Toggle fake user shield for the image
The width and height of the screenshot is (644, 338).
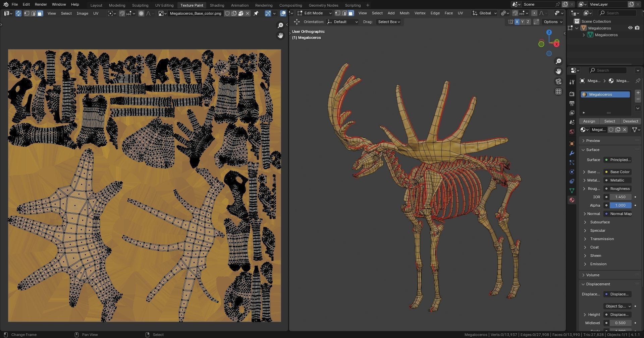pyautogui.click(x=227, y=13)
